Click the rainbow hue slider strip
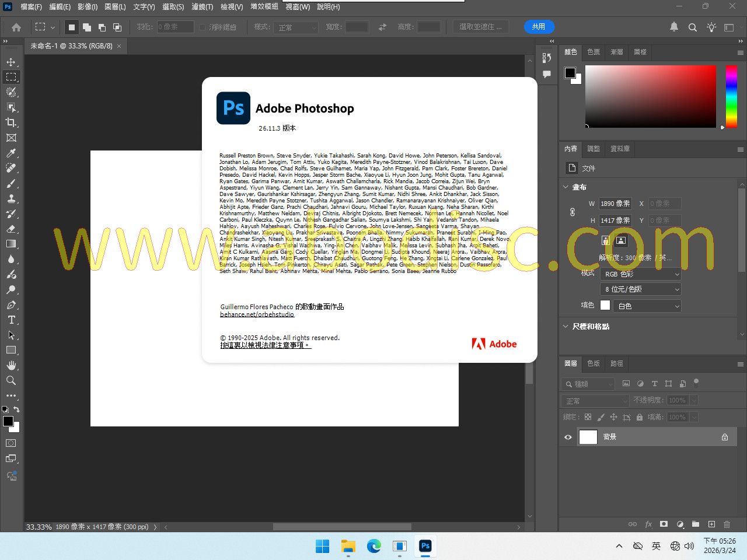This screenshot has width=747, height=560. [731, 96]
